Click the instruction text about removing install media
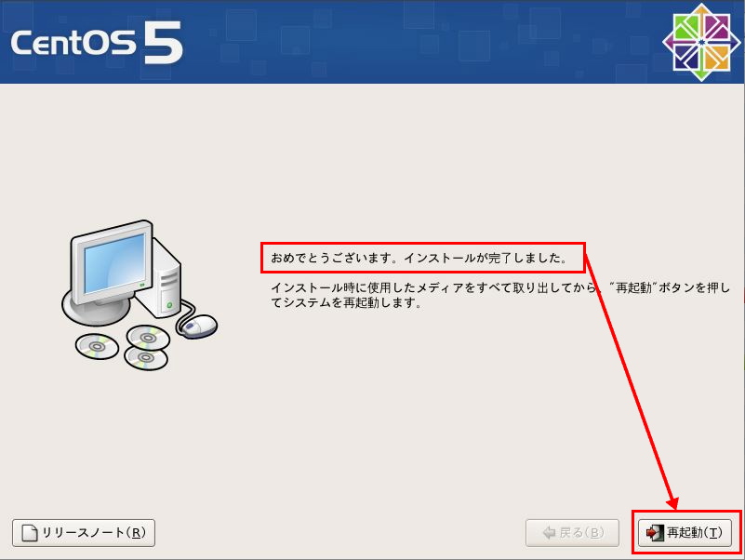This screenshot has width=745, height=560. coord(499,295)
